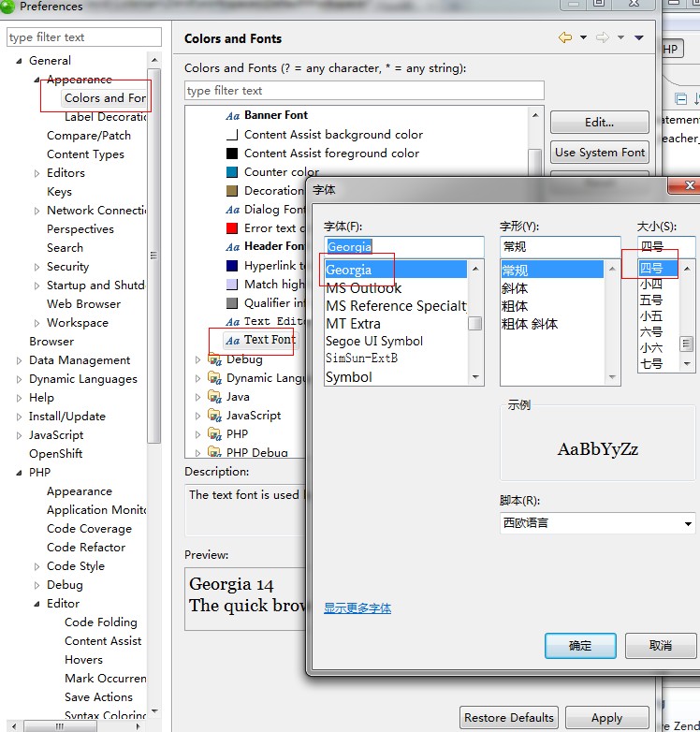Click the sidebar type filter text field

click(x=84, y=37)
